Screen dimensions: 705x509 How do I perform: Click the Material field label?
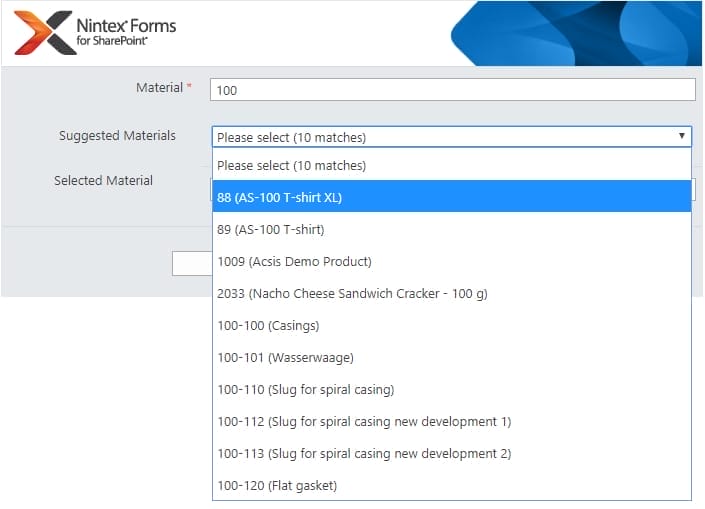[160, 88]
